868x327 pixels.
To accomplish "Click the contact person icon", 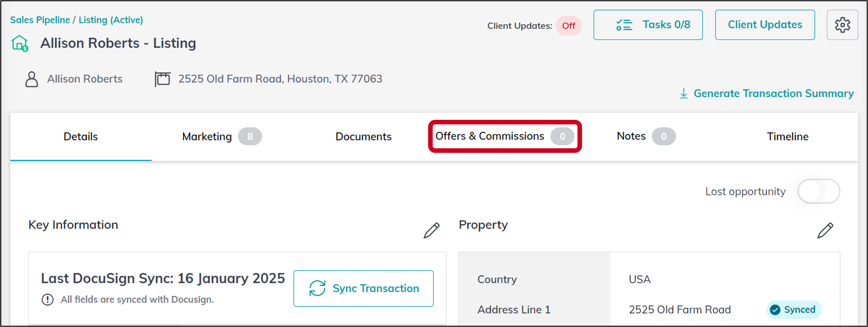I will [32, 79].
